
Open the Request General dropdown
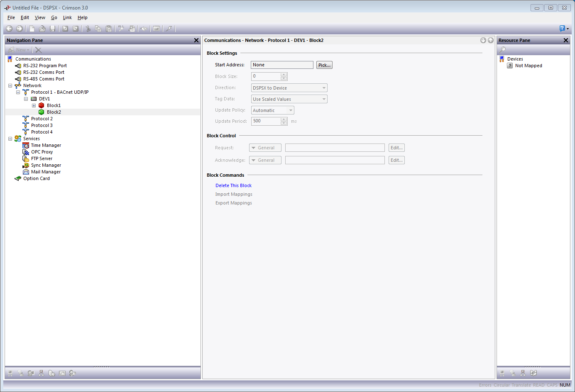265,148
